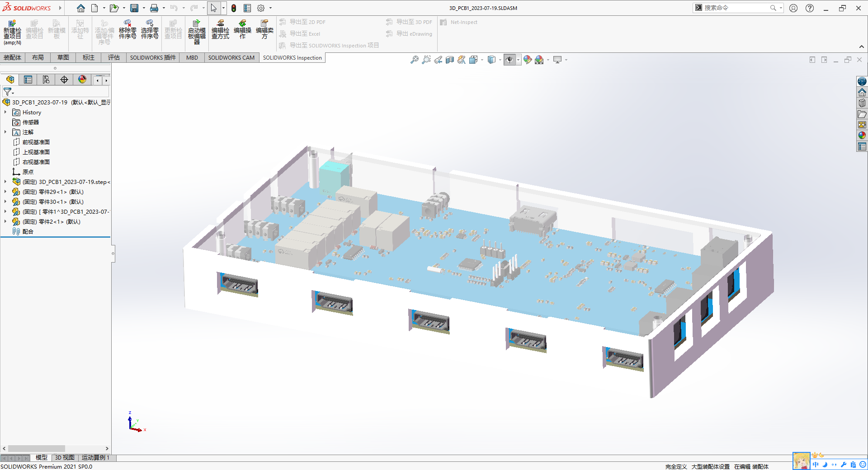Switch to the 评估 ribbon tab
868x470 pixels.
(x=114, y=57)
